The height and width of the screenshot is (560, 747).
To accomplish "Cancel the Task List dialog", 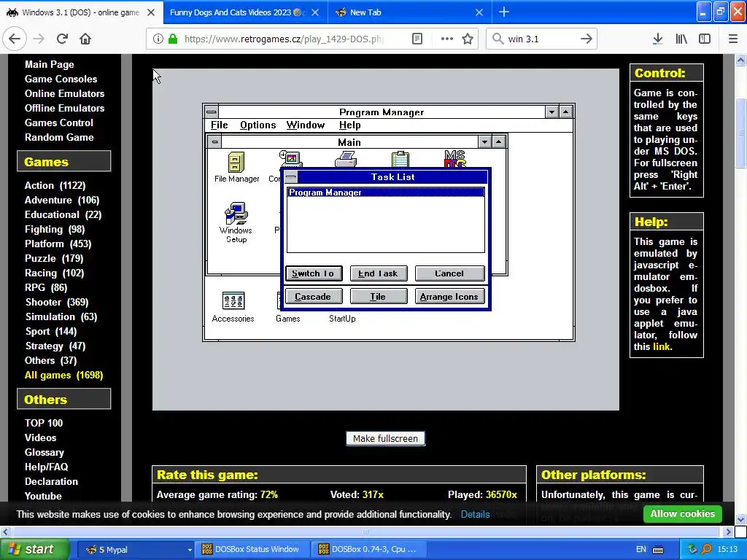I will pyautogui.click(x=449, y=273).
